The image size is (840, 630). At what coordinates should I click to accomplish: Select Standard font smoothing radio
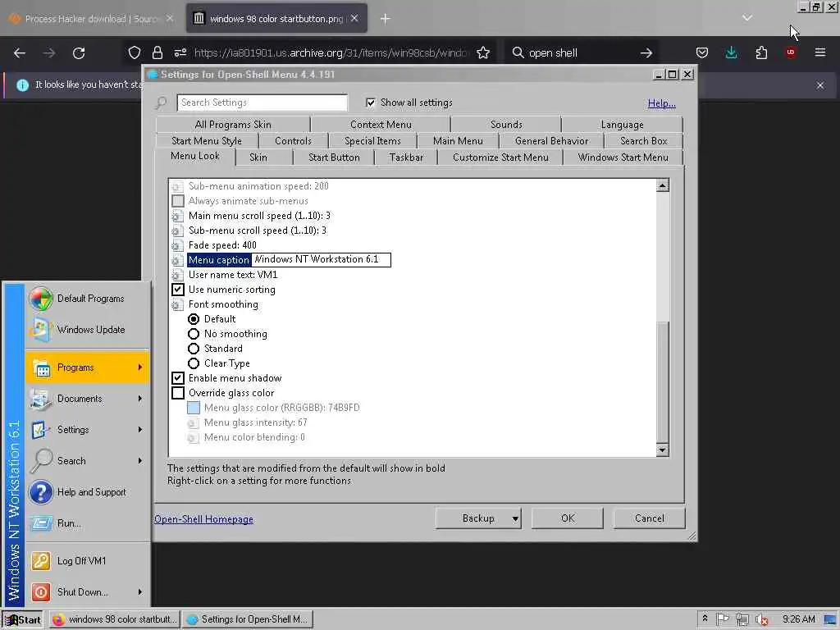pos(194,348)
